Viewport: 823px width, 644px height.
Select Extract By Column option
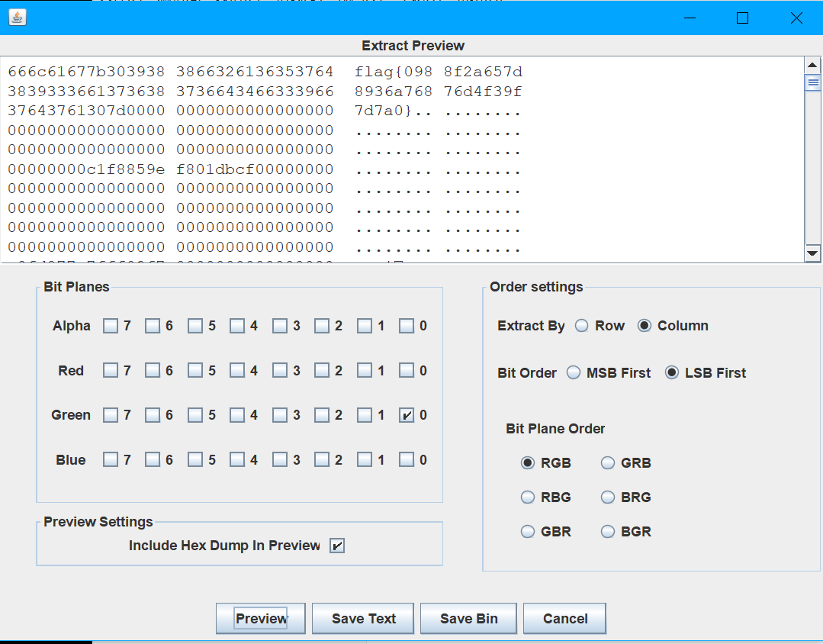[x=645, y=326]
